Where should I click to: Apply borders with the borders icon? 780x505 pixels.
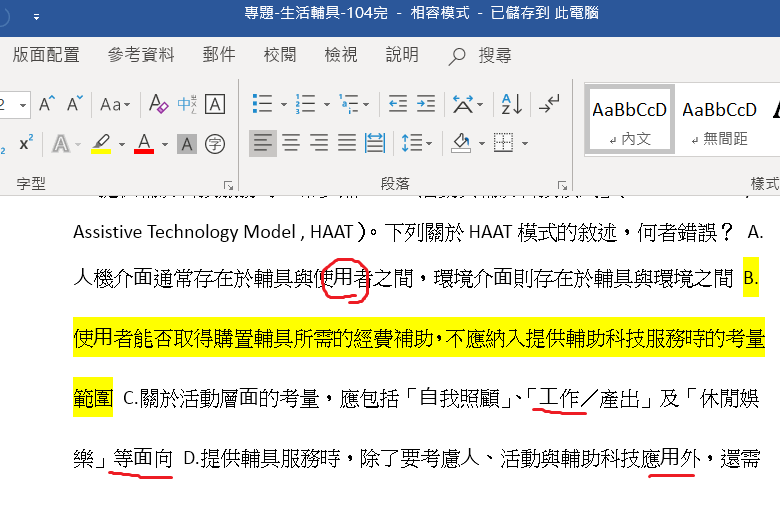[x=503, y=143]
